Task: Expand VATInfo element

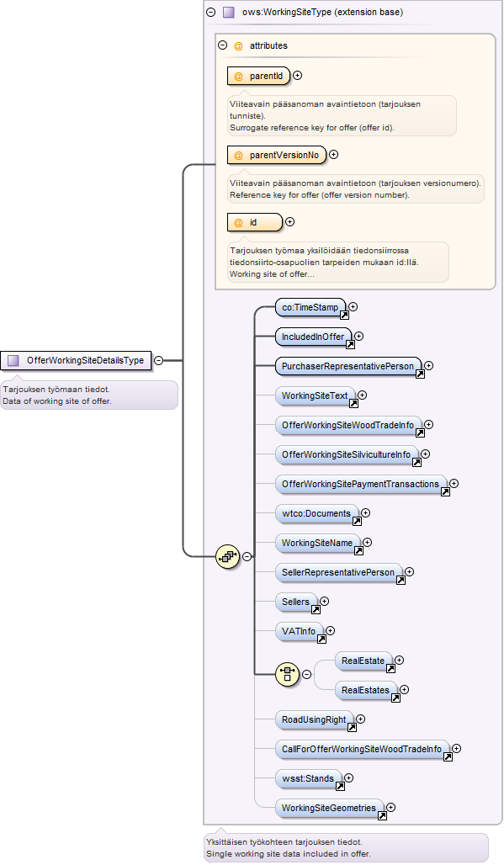Action: point(331,630)
